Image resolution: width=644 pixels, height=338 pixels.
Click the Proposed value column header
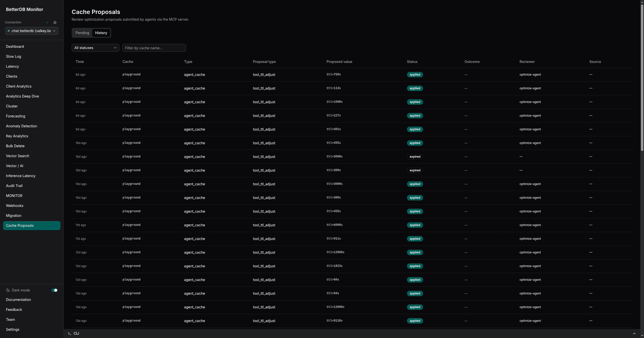(339, 62)
